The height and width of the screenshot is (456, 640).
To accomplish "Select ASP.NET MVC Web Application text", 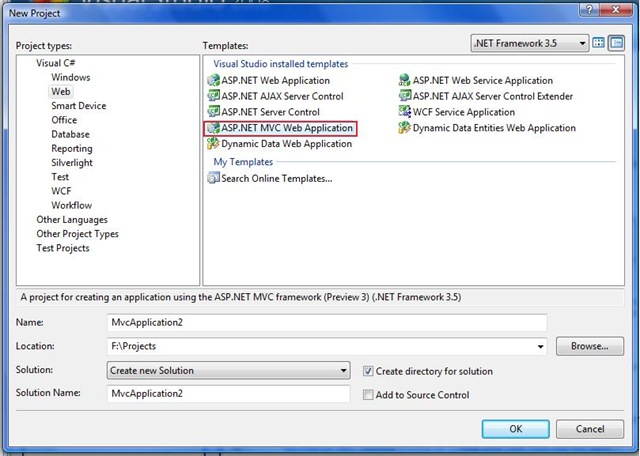I will click(x=287, y=128).
